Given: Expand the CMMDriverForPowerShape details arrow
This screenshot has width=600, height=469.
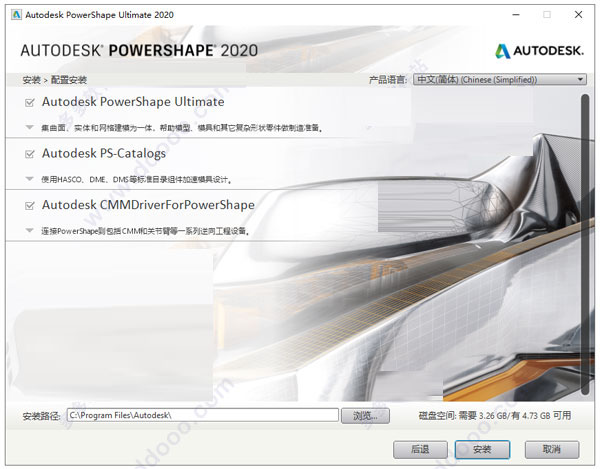Looking at the screenshot, I should pos(29,231).
